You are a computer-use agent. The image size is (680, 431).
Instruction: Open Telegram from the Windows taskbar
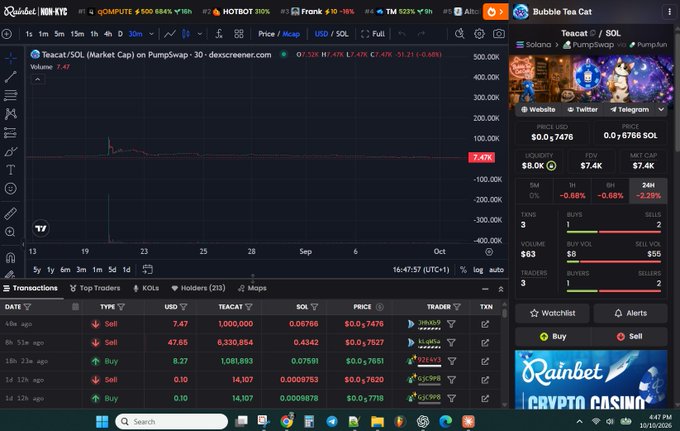coord(332,421)
